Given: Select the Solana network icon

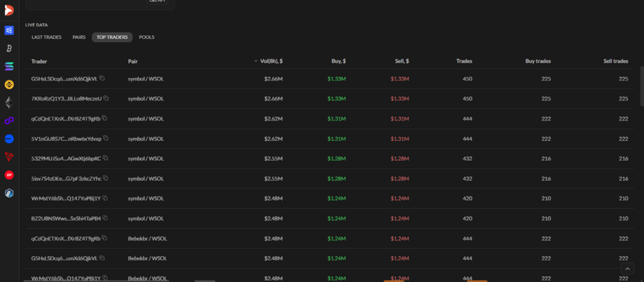Looking at the screenshot, I should pos(9,66).
